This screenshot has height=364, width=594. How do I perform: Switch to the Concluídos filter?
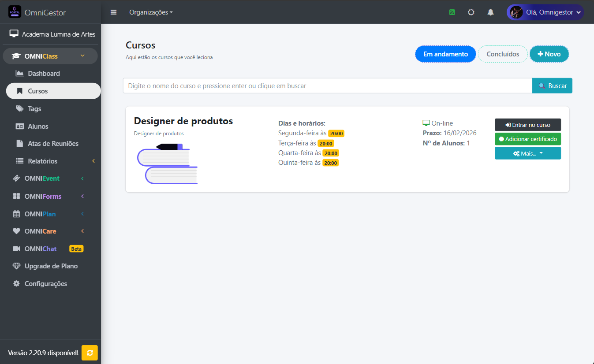502,54
